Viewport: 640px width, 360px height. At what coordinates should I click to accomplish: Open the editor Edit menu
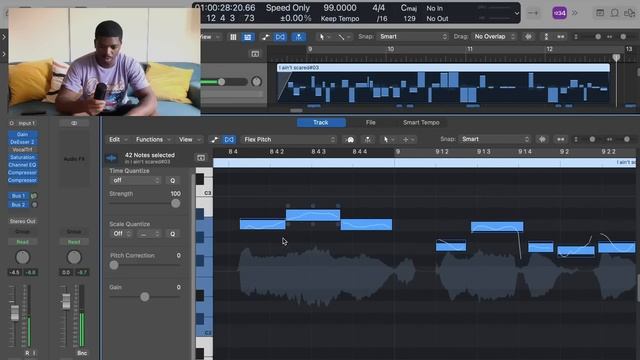tap(118, 140)
